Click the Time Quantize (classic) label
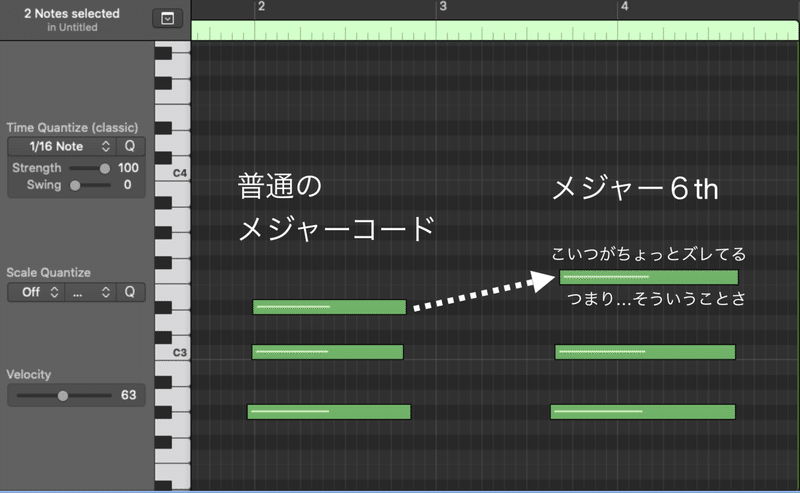Viewport: 800px width, 493px height. click(72, 128)
